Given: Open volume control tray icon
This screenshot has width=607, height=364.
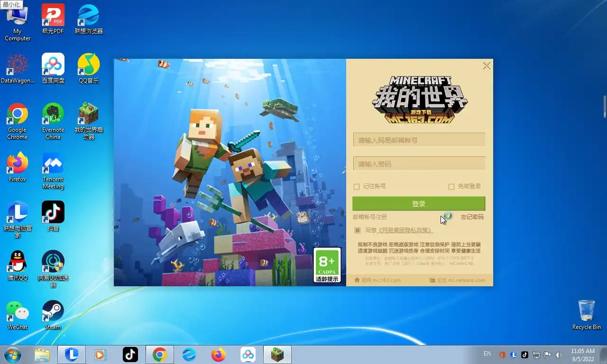Looking at the screenshot, I should pos(559,355).
